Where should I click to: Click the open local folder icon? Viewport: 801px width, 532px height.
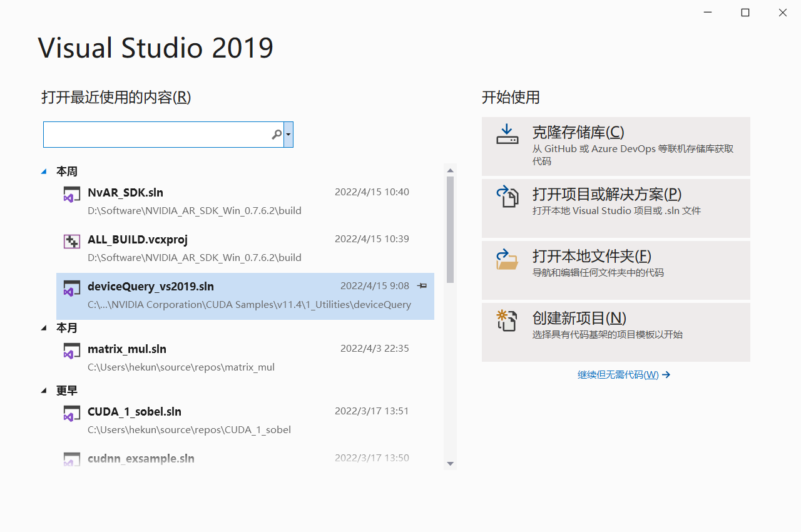tap(508, 258)
